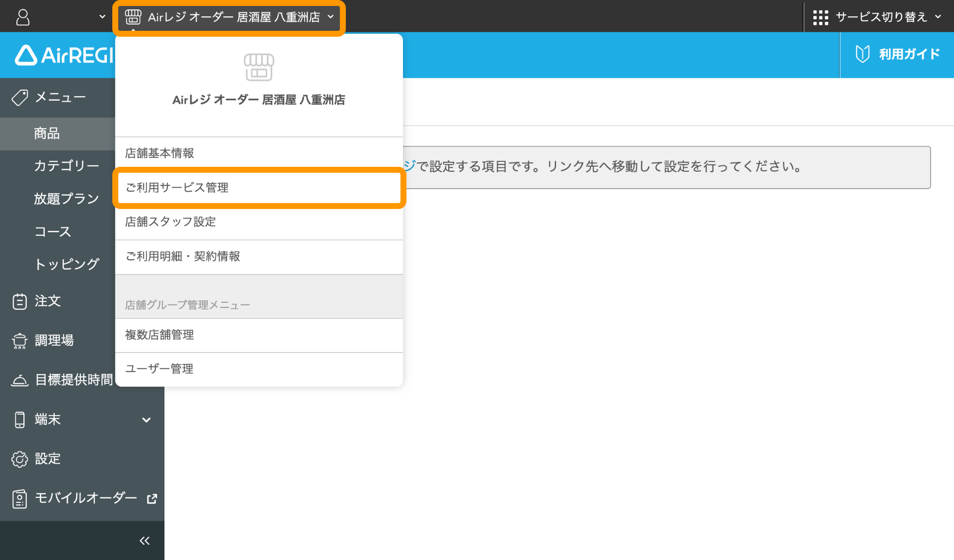Image resolution: width=954 pixels, height=560 pixels.
Task: Open 放題プラン sidebar item
Action: pyautogui.click(x=67, y=199)
